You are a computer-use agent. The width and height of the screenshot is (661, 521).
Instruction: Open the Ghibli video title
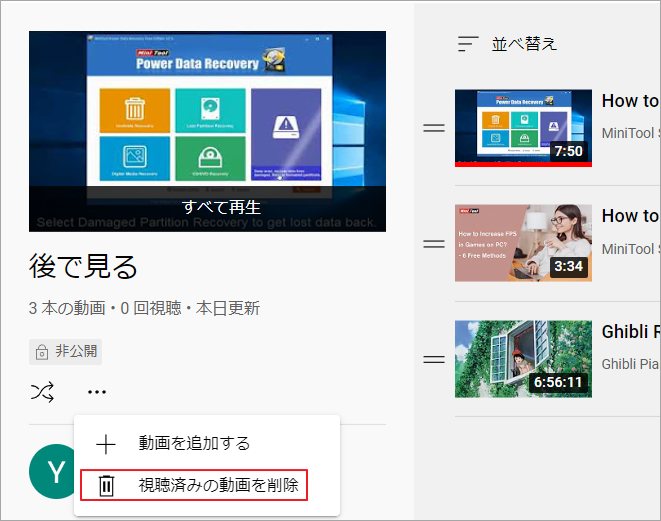coord(631,332)
